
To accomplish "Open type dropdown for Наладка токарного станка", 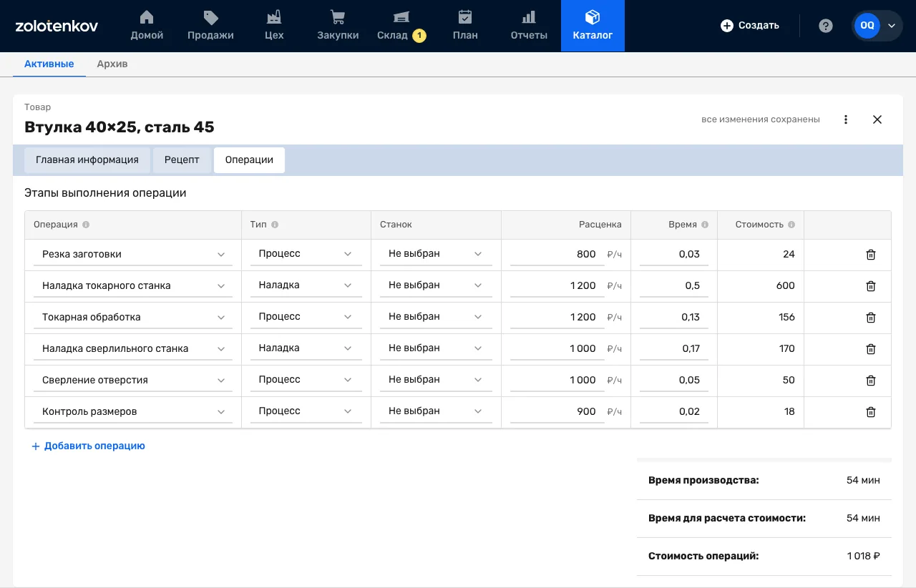I will (306, 285).
